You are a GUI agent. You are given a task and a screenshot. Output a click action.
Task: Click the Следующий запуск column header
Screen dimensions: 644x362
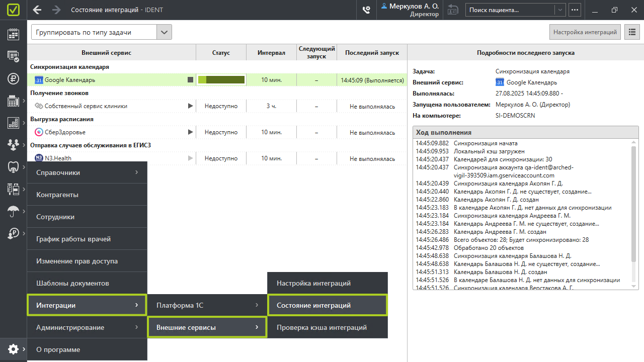tap(316, 53)
